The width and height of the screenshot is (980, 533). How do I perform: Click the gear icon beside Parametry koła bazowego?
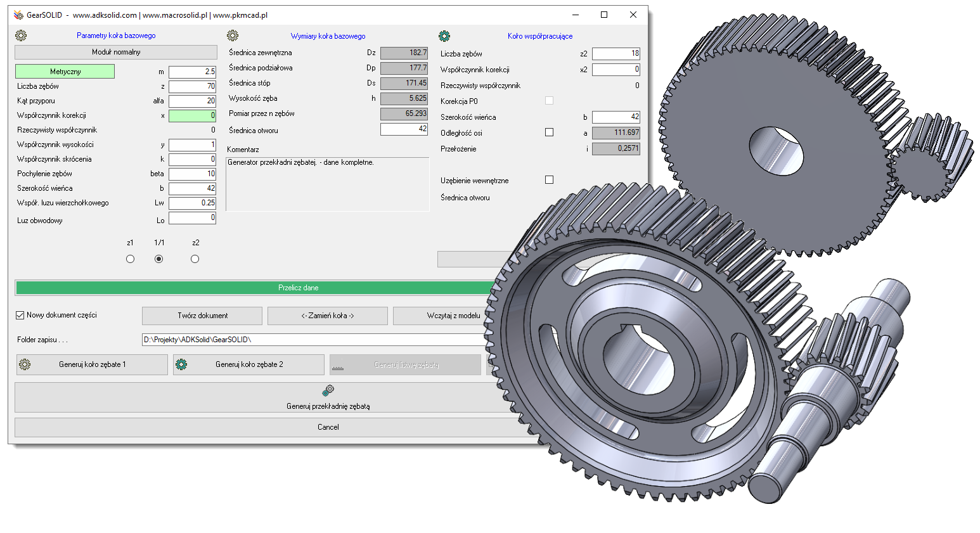(21, 35)
